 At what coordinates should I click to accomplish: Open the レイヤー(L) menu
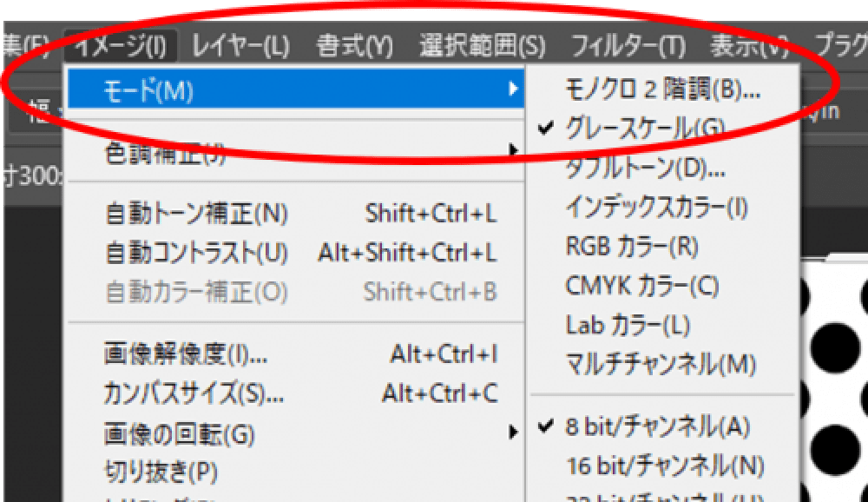pos(240,46)
